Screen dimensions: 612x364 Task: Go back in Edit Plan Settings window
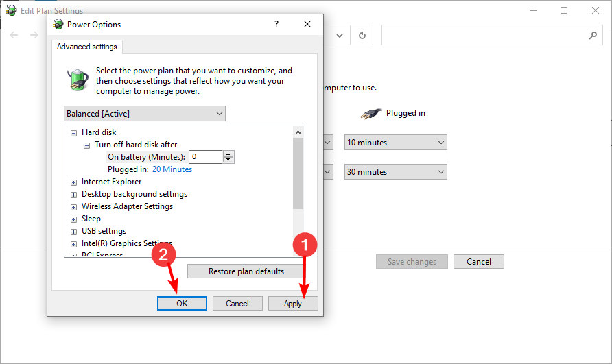point(14,35)
